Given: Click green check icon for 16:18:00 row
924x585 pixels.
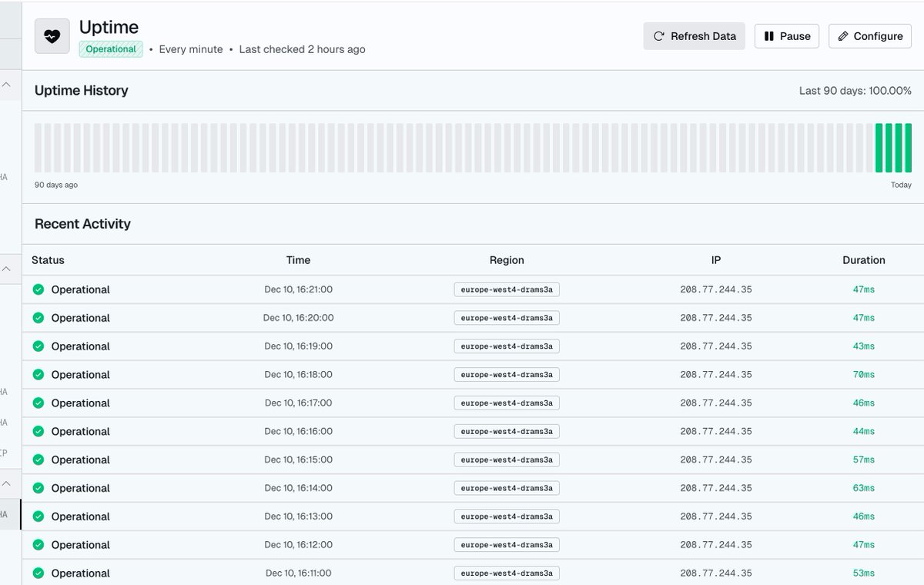Looking at the screenshot, I should pyautogui.click(x=38, y=375).
